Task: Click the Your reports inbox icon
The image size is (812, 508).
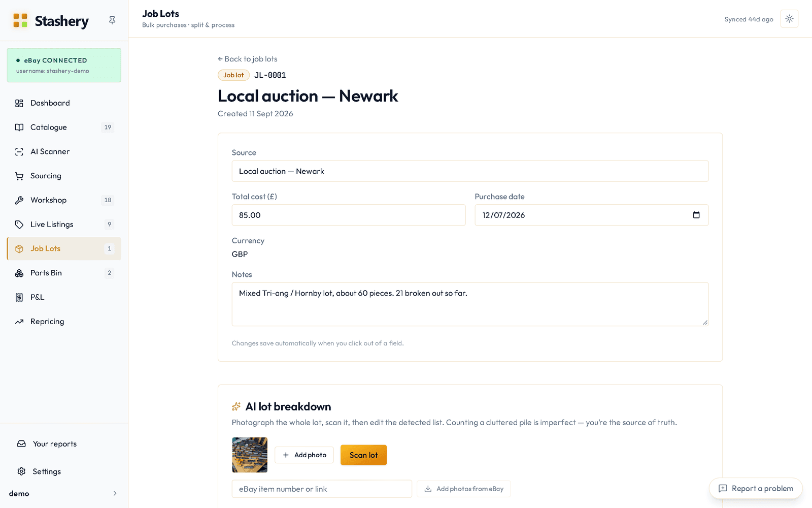Action: (x=21, y=444)
